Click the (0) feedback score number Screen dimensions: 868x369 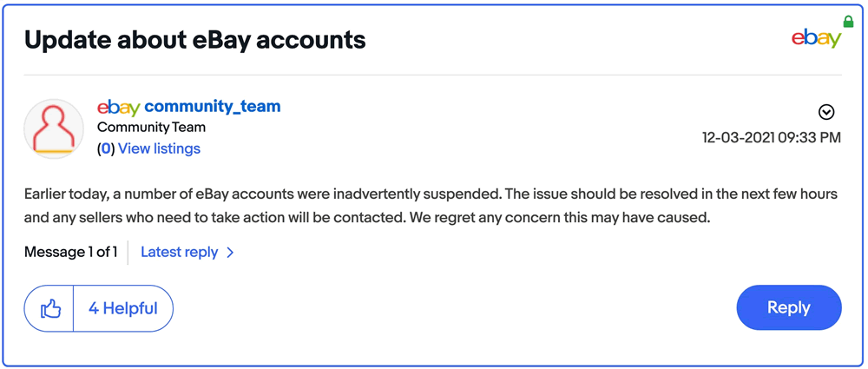(106, 148)
